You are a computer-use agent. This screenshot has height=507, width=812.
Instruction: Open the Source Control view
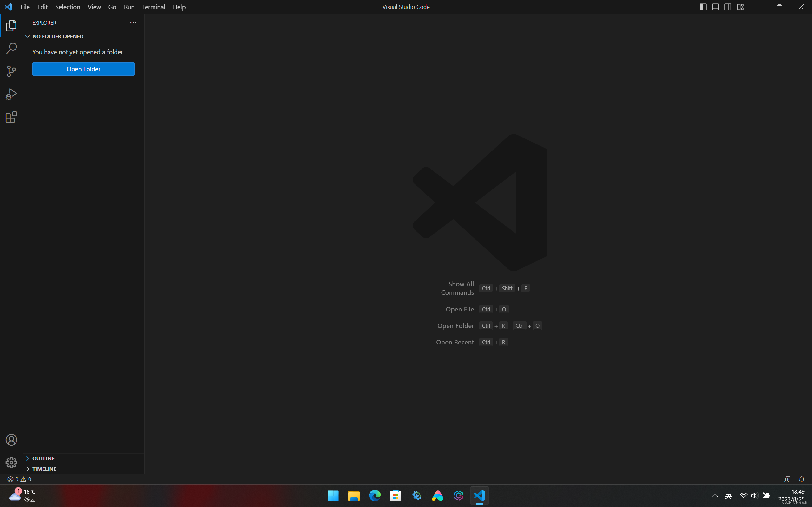point(11,71)
